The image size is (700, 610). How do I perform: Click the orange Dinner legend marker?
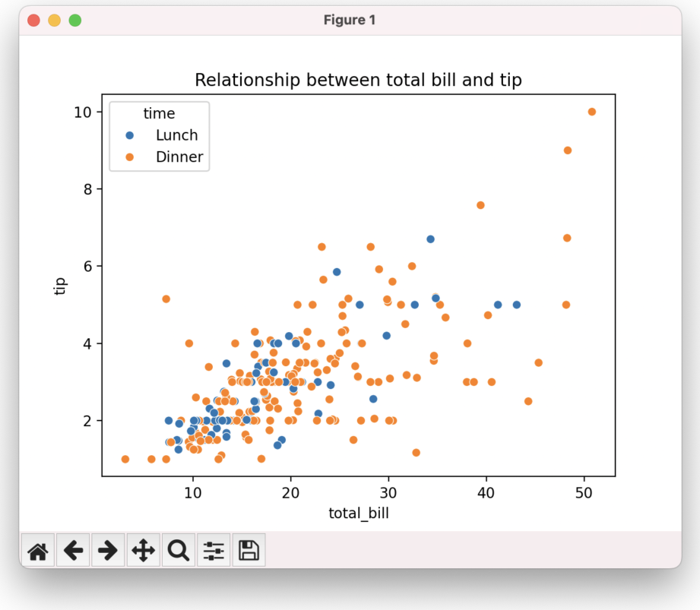click(x=129, y=157)
